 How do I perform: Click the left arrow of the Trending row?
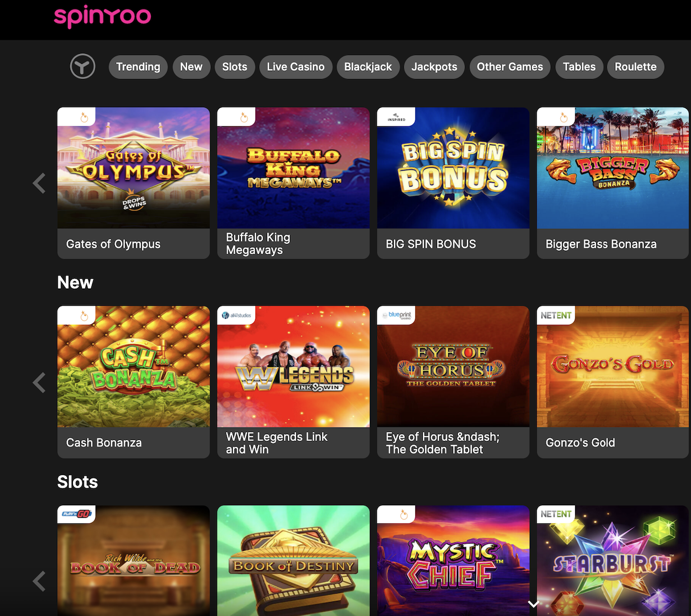tap(39, 183)
